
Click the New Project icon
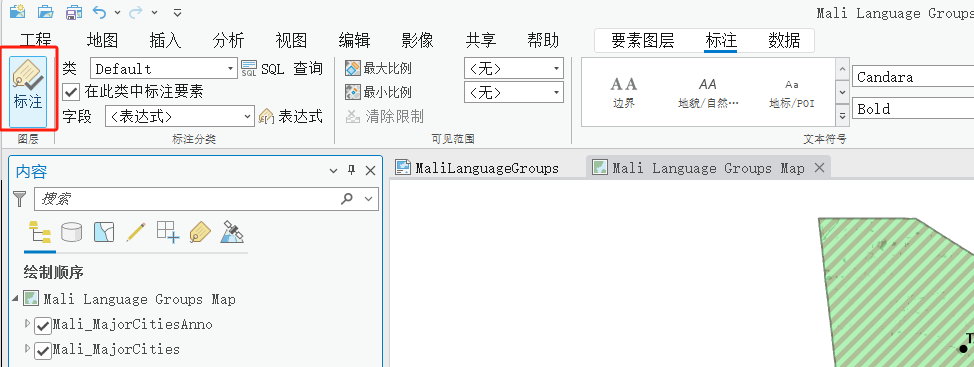[x=17, y=11]
